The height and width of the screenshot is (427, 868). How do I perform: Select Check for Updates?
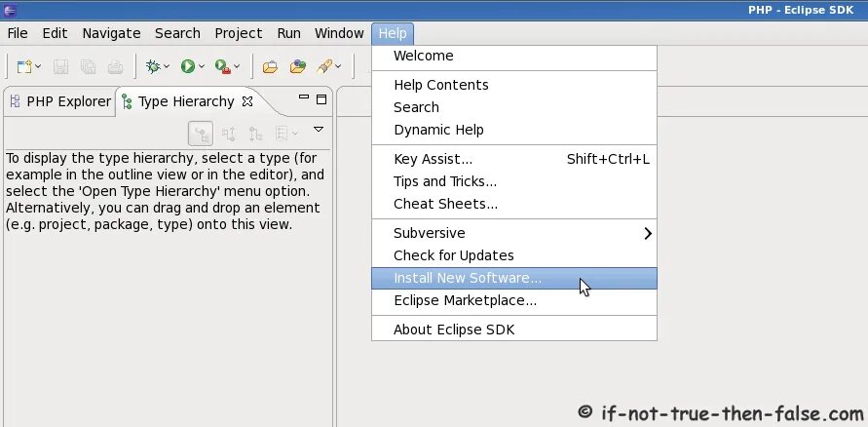(x=453, y=255)
